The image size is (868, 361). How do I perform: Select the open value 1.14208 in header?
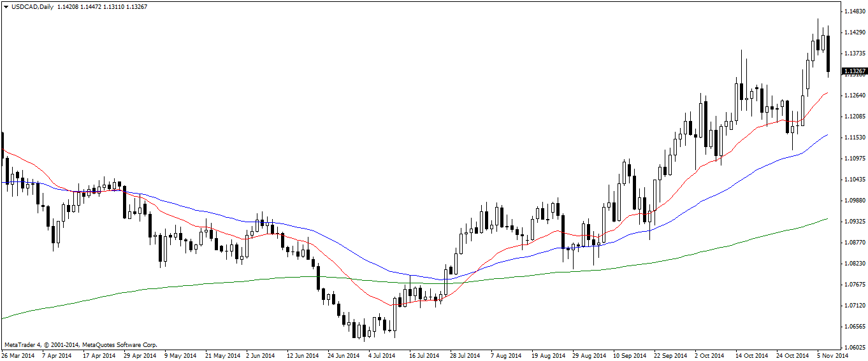(68, 6)
